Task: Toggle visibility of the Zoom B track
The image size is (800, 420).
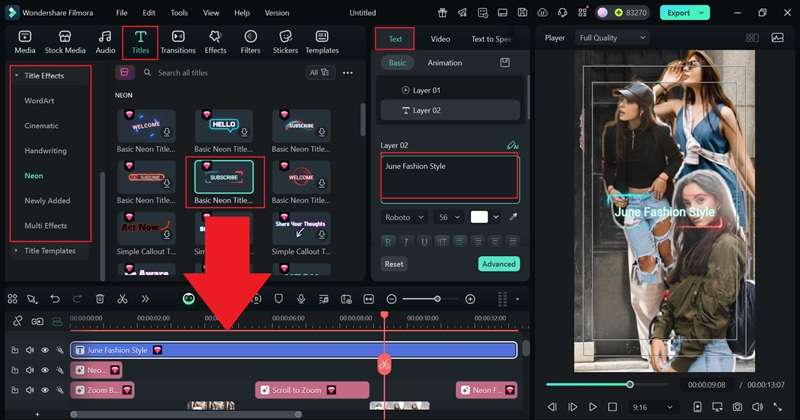Action: [x=45, y=390]
